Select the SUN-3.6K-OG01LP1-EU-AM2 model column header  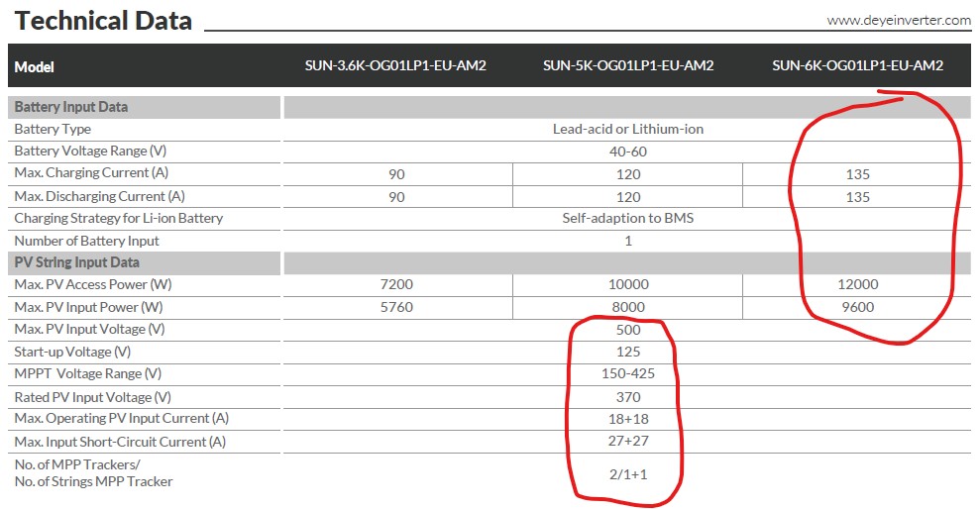[395, 66]
